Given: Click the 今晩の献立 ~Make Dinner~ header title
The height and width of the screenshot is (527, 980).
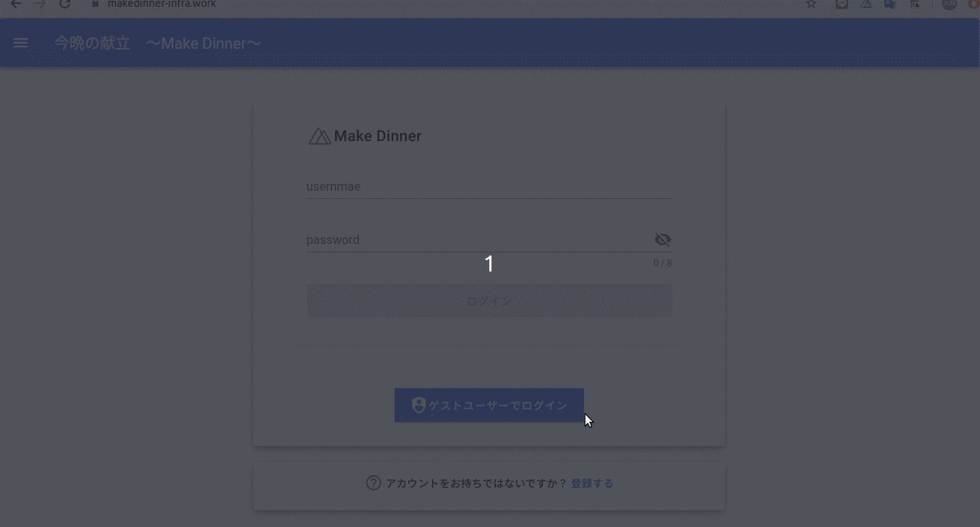Looking at the screenshot, I should pos(158,43).
